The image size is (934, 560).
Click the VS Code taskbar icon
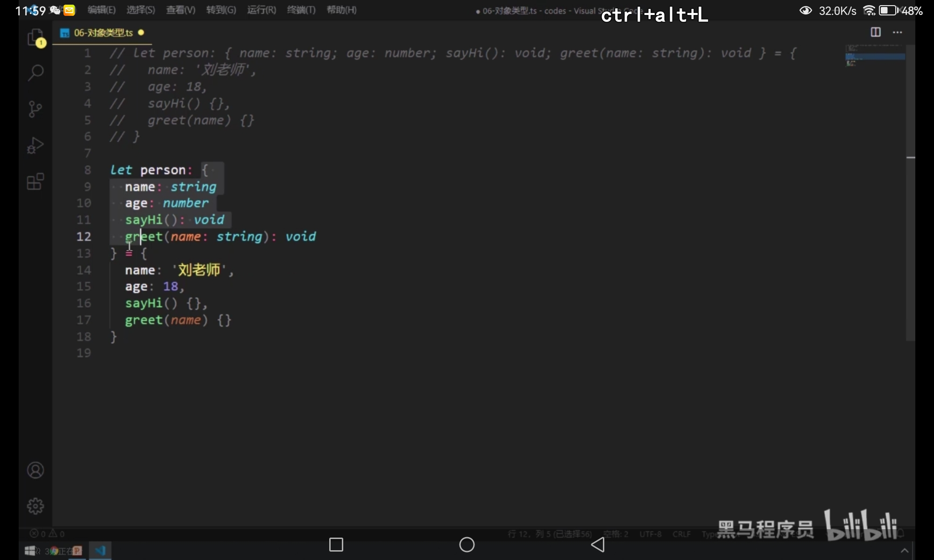point(100,551)
